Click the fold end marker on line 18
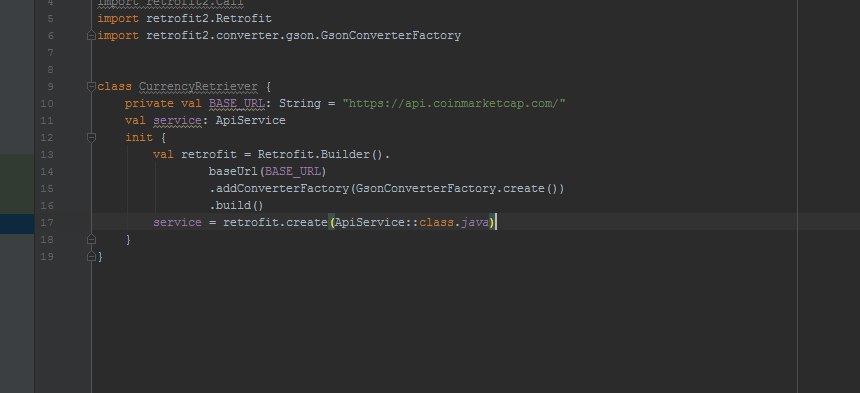 (92, 240)
